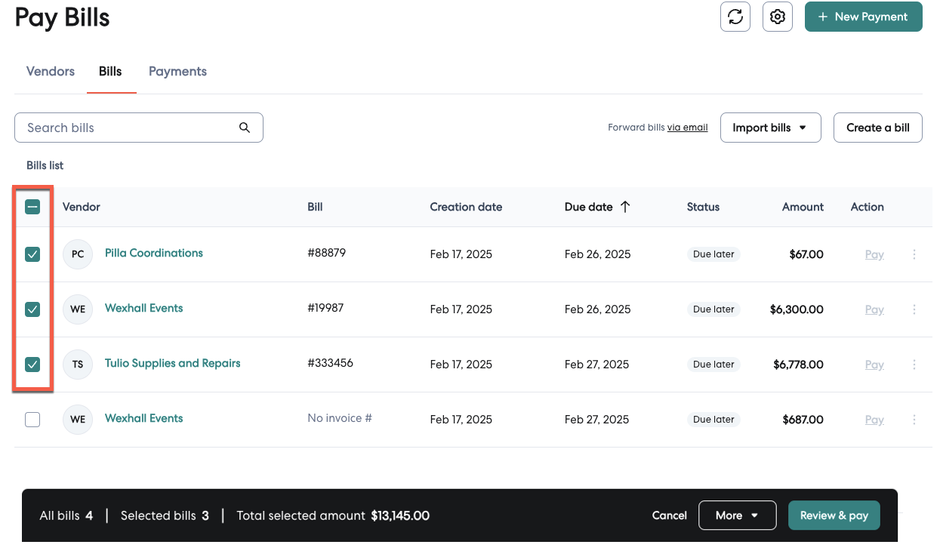Switch to the Vendors tab
940x560 pixels.
click(x=51, y=72)
